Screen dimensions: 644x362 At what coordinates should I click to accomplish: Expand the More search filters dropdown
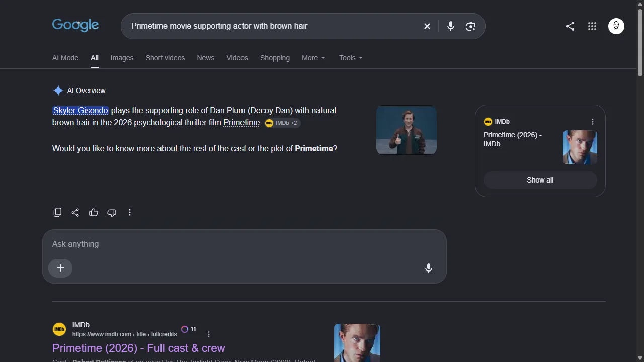(313, 58)
